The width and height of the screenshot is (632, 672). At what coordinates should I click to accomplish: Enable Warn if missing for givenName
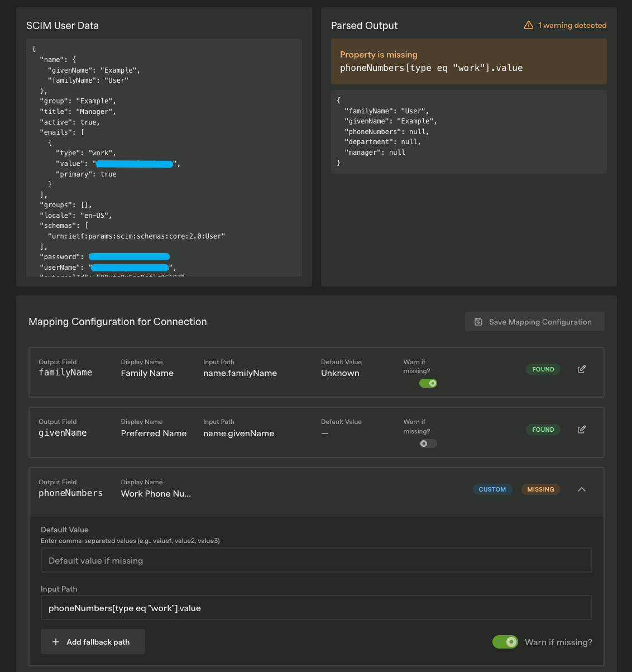click(x=428, y=443)
